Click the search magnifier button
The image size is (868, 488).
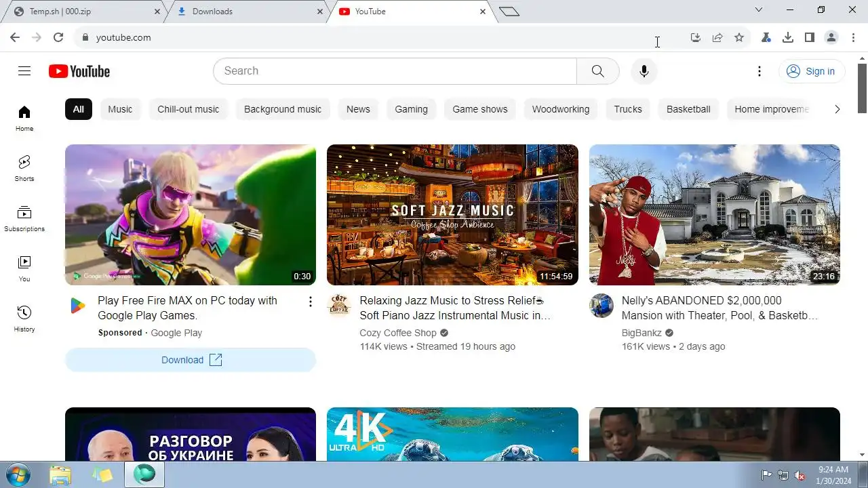click(x=597, y=71)
